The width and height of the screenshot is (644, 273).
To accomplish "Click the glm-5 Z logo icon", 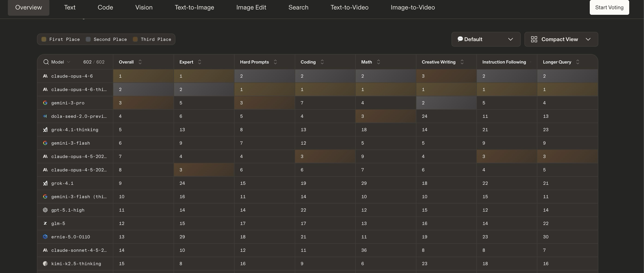I will tap(45, 223).
